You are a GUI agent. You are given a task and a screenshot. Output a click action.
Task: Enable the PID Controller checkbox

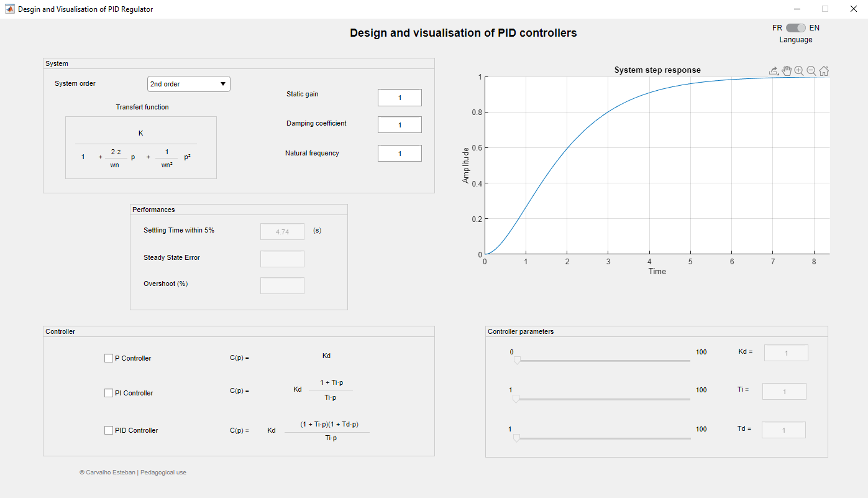click(109, 430)
